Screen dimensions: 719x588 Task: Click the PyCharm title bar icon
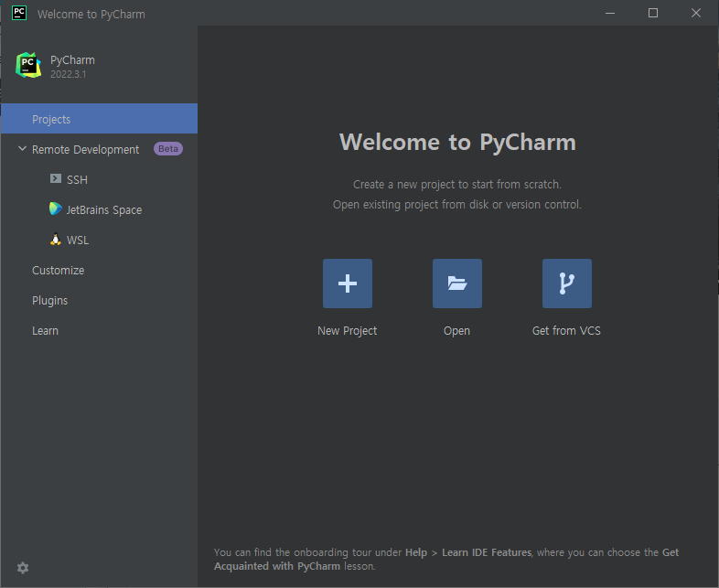pos(19,13)
